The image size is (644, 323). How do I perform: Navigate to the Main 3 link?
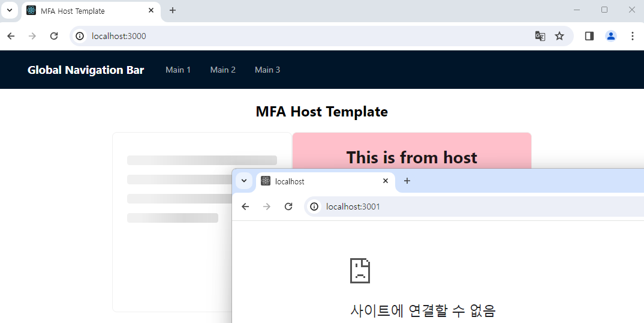click(x=267, y=70)
